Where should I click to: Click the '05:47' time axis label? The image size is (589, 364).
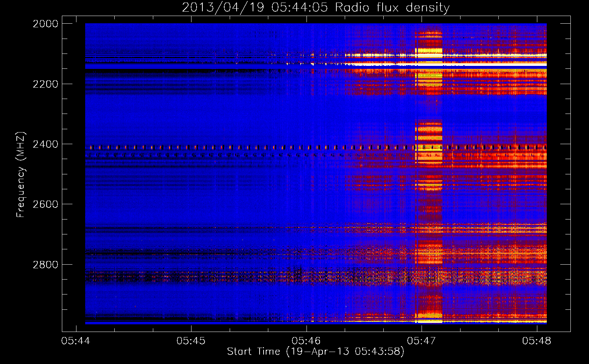click(421, 341)
